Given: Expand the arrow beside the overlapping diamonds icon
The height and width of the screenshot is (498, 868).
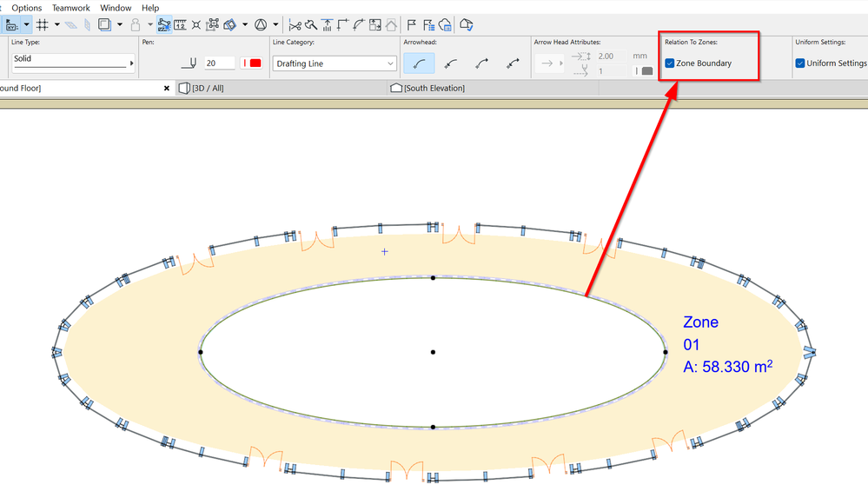Looking at the screenshot, I should [245, 25].
